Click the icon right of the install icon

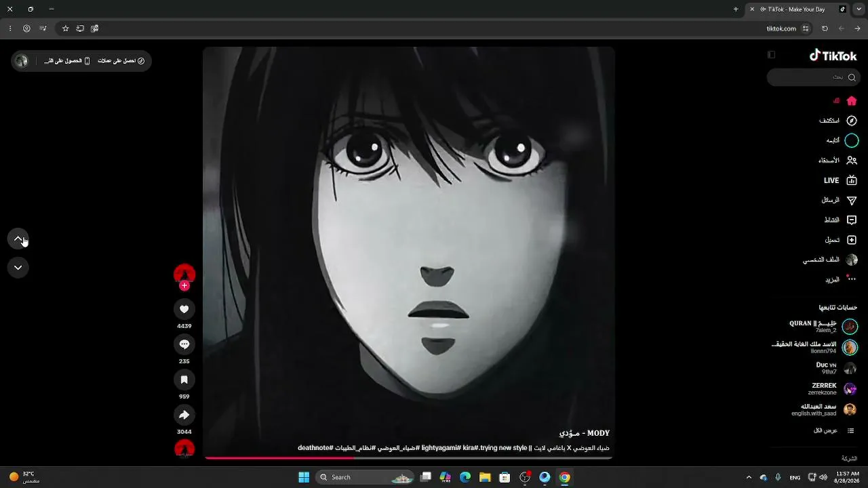coord(95,28)
